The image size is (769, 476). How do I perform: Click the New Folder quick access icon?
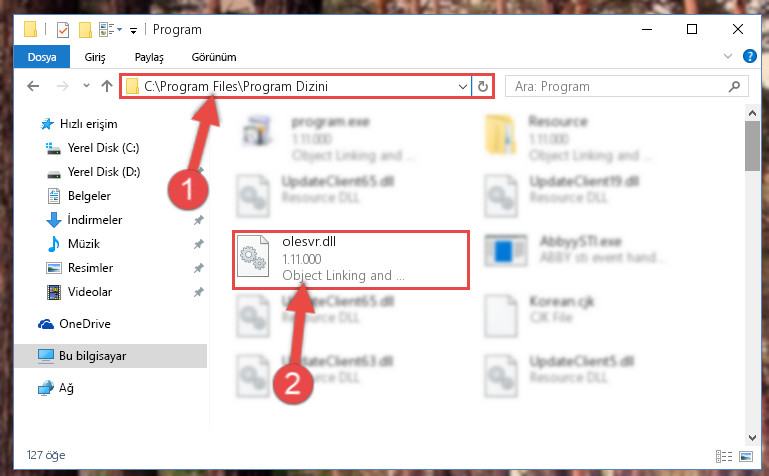[x=85, y=30]
